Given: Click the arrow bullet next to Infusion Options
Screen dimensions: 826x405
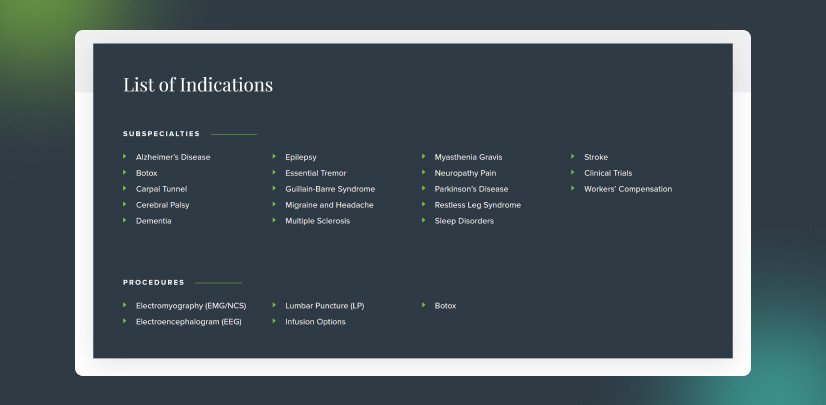Looking at the screenshot, I should (274, 322).
